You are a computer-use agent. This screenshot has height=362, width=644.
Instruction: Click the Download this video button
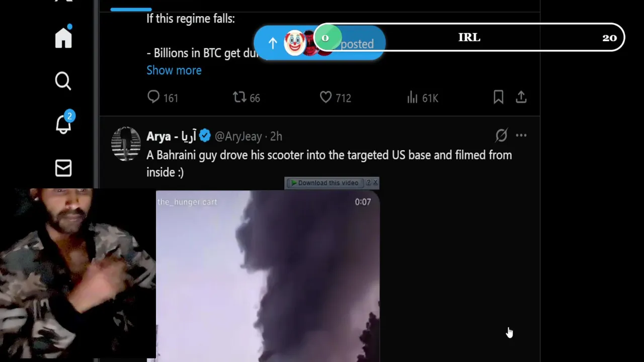(325, 183)
